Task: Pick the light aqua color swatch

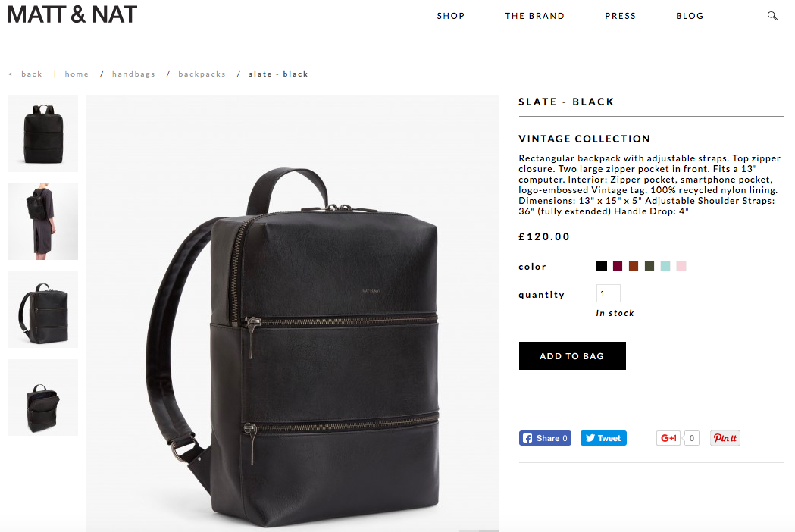Action: [665, 266]
